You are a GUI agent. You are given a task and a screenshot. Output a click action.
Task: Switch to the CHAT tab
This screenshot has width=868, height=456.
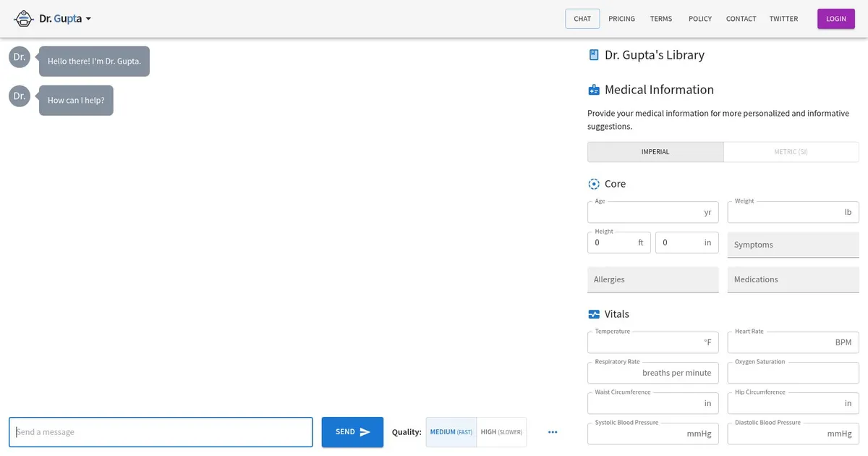click(x=582, y=19)
